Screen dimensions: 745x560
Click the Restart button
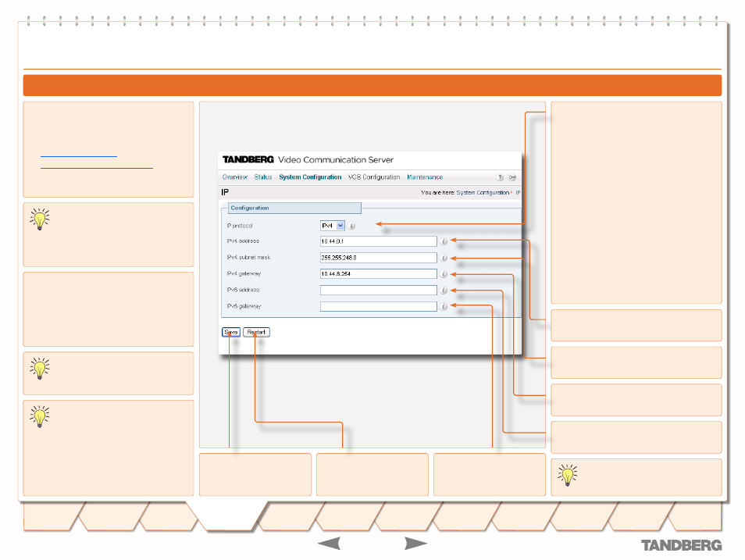coord(257,332)
